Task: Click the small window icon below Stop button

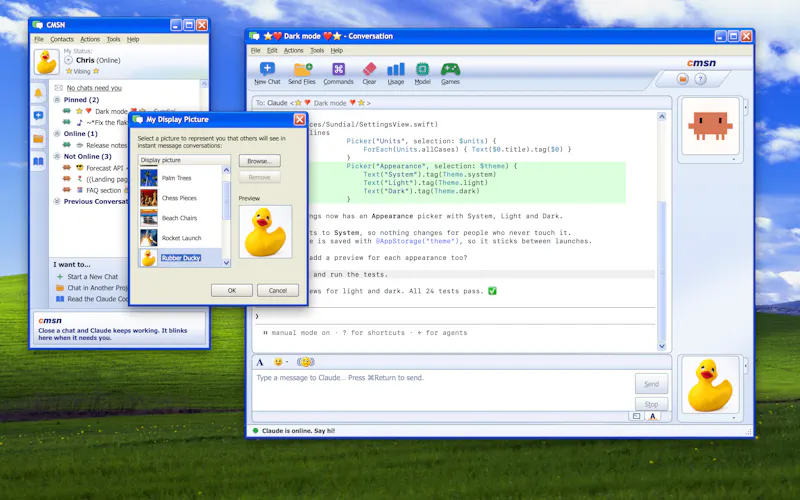Action: [x=636, y=416]
